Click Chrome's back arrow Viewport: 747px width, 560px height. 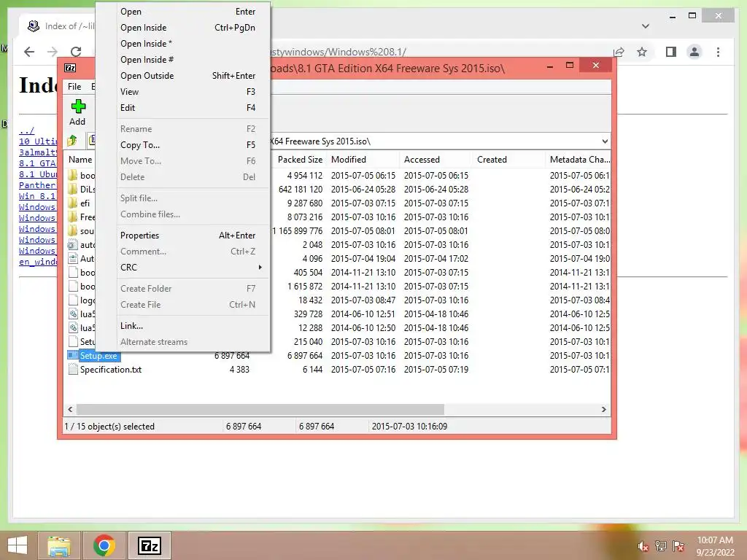29,52
